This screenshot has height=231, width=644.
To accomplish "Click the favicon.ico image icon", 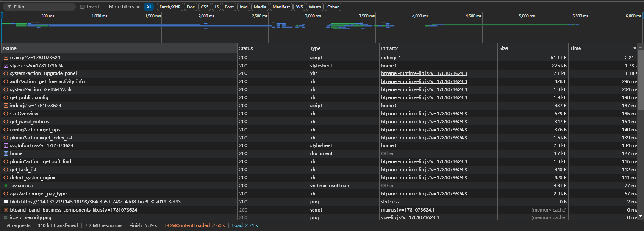I will coord(6,186).
